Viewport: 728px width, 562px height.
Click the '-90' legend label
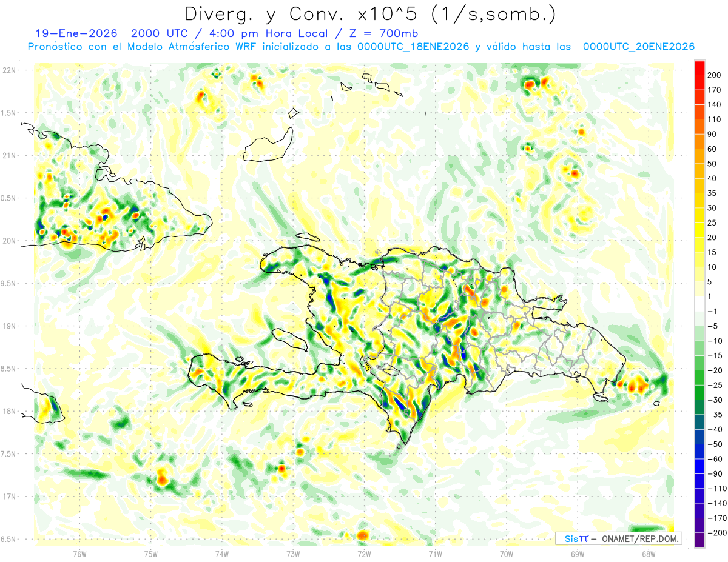tap(715, 473)
